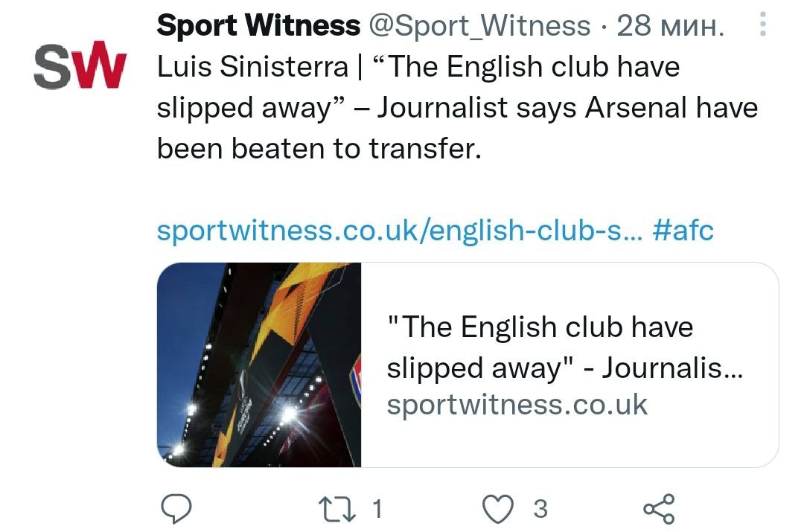This screenshot has height=532, width=804.
Task: Click the sportwitness.co.uk card domain
Action: 517,405
